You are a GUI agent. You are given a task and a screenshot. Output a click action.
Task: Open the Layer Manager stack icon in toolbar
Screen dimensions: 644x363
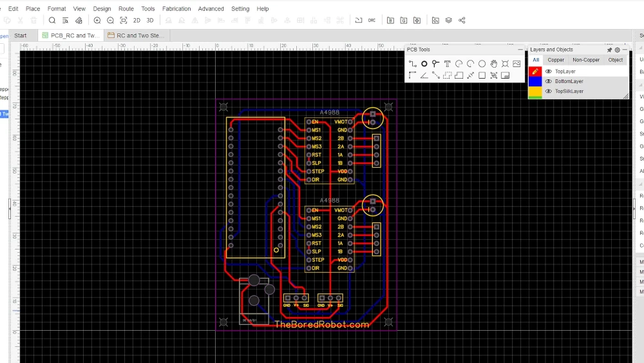pyautogui.click(x=449, y=20)
